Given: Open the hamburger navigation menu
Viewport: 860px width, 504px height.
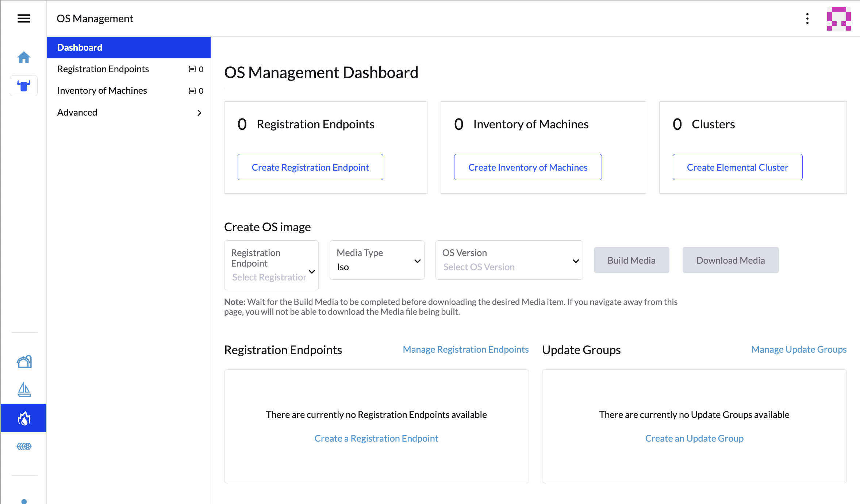Looking at the screenshot, I should click(23, 18).
